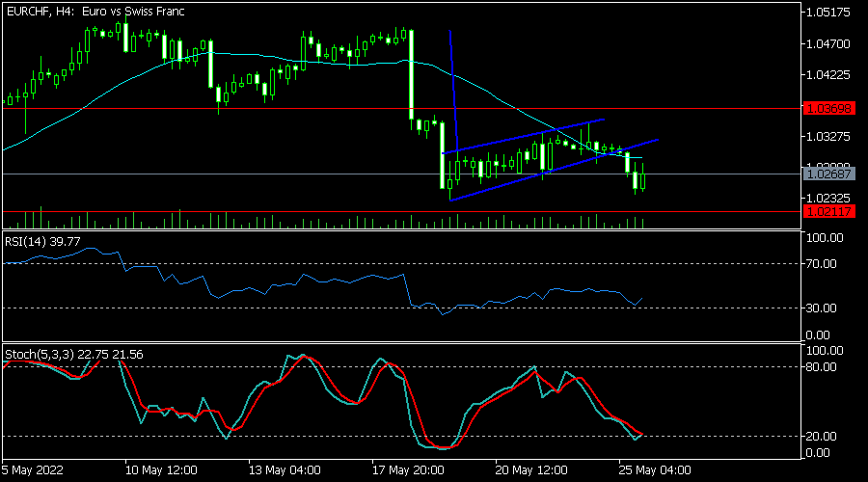Click the current price label 1.02687
Screen dimensions: 868x482
(828, 174)
